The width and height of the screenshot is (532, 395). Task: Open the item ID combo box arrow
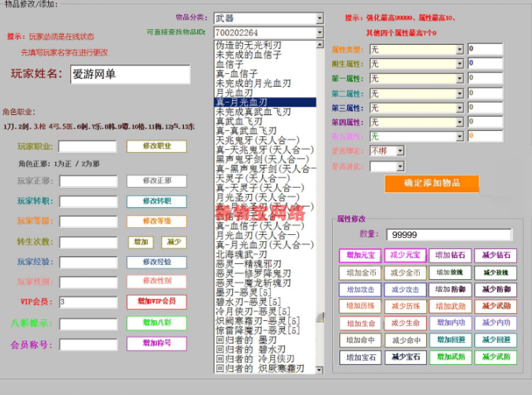319,32
